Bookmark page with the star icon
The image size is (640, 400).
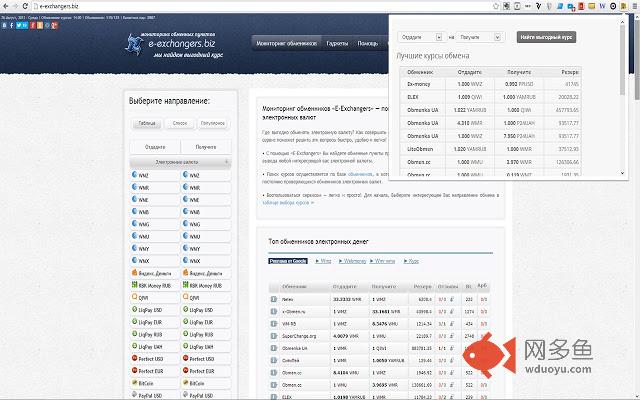(x=496, y=6)
